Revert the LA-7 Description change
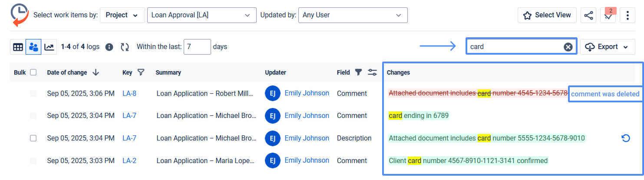 pyautogui.click(x=626, y=138)
